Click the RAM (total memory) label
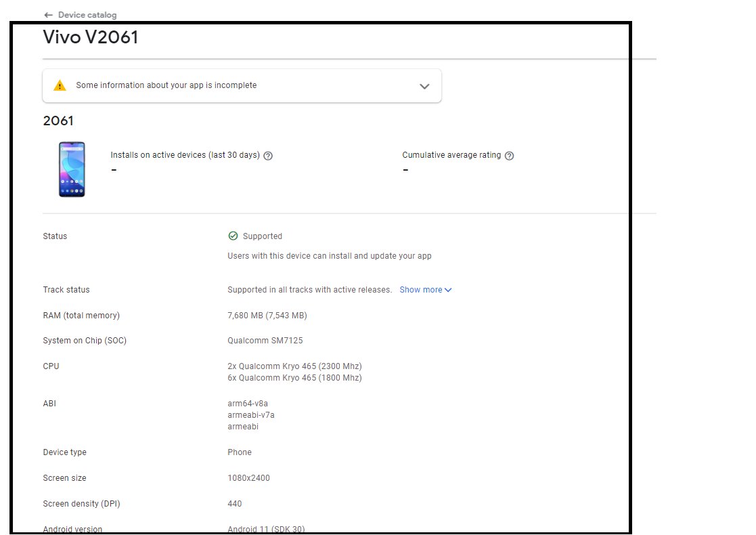 click(x=81, y=316)
